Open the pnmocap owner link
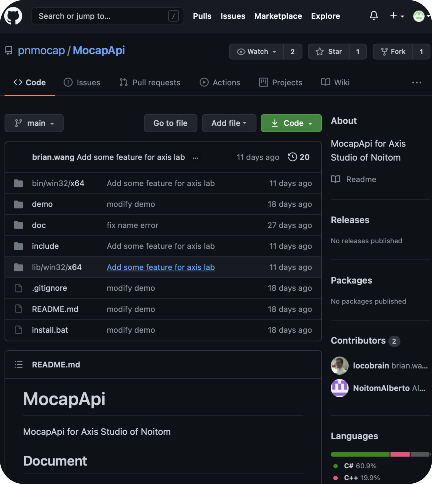 click(x=41, y=50)
